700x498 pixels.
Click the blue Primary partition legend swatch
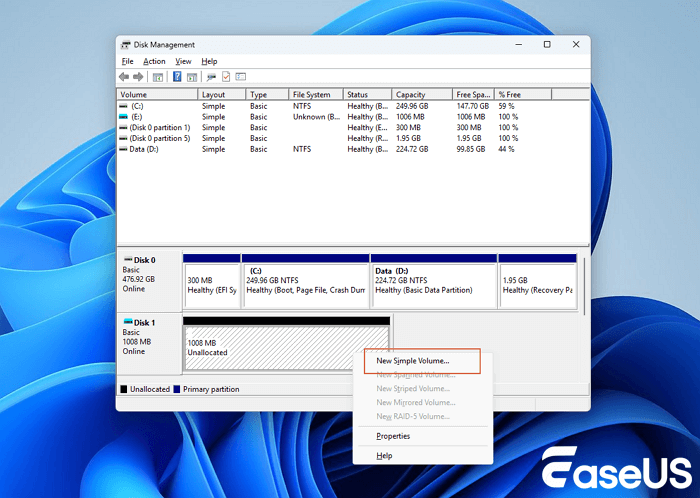tap(177, 389)
